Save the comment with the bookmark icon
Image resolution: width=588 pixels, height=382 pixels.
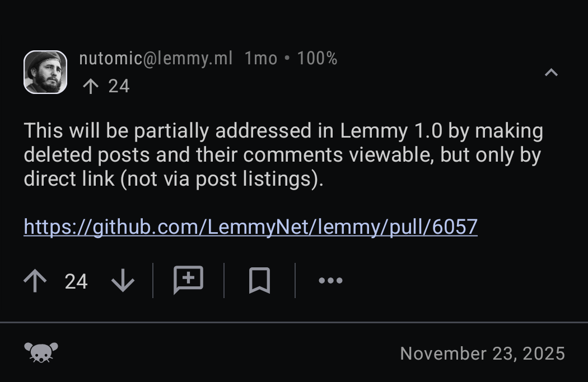(259, 280)
